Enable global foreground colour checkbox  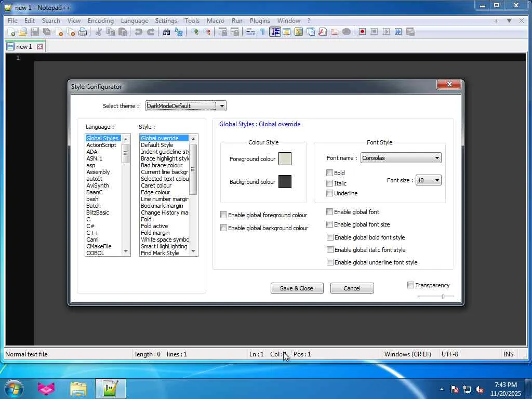pos(223,215)
